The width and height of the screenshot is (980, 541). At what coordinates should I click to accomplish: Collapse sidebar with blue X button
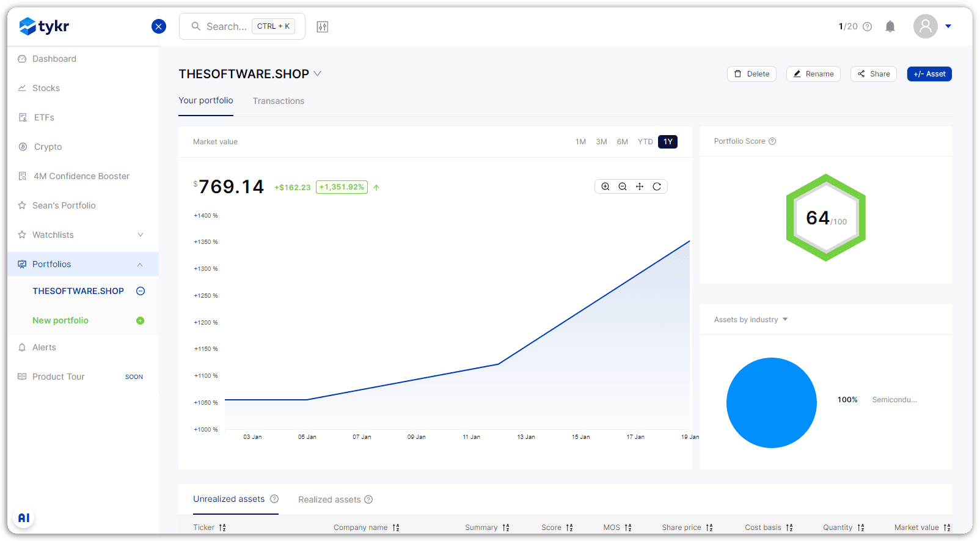tap(159, 26)
